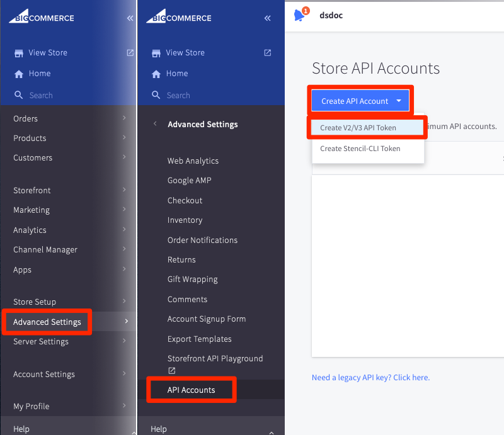Open the external link icon next to View Store in left panel
The width and height of the screenshot is (504, 435).
[x=130, y=53]
